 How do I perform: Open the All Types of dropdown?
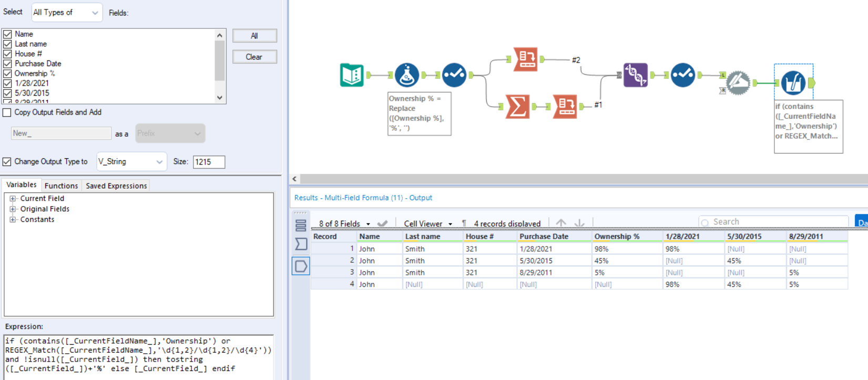(67, 13)
